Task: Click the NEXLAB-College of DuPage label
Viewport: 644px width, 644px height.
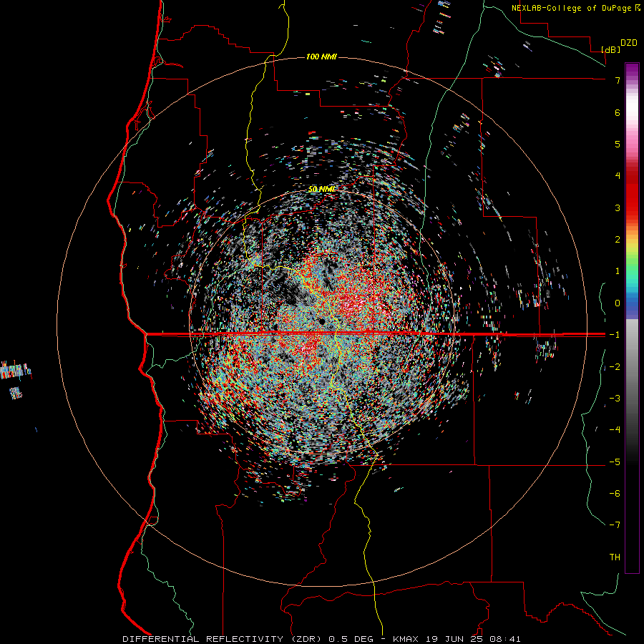Action: (572, 8)
